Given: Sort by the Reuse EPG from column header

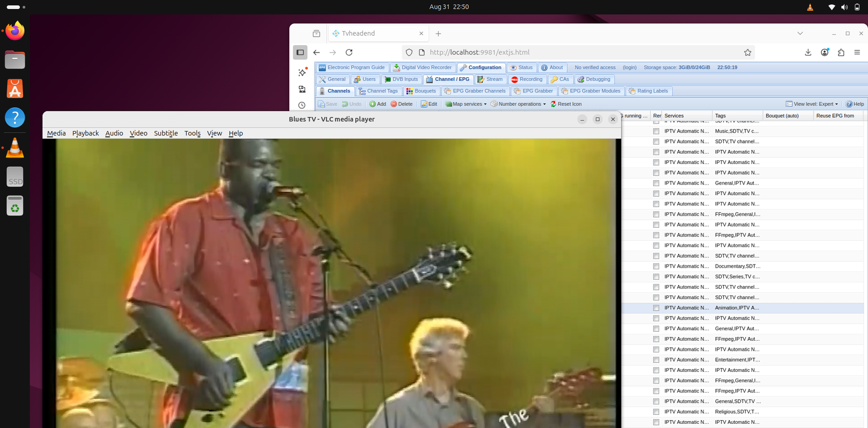Looking at the screenshot, I should [x=839, y=116].
